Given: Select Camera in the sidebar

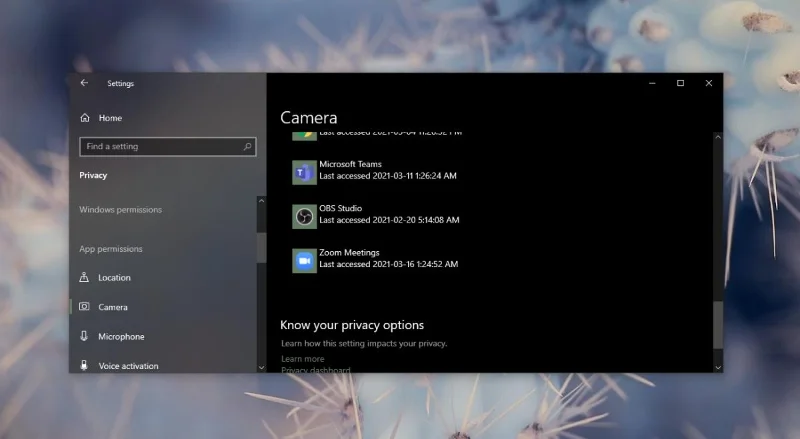Looking at the screenshot, I should [113, 307].
